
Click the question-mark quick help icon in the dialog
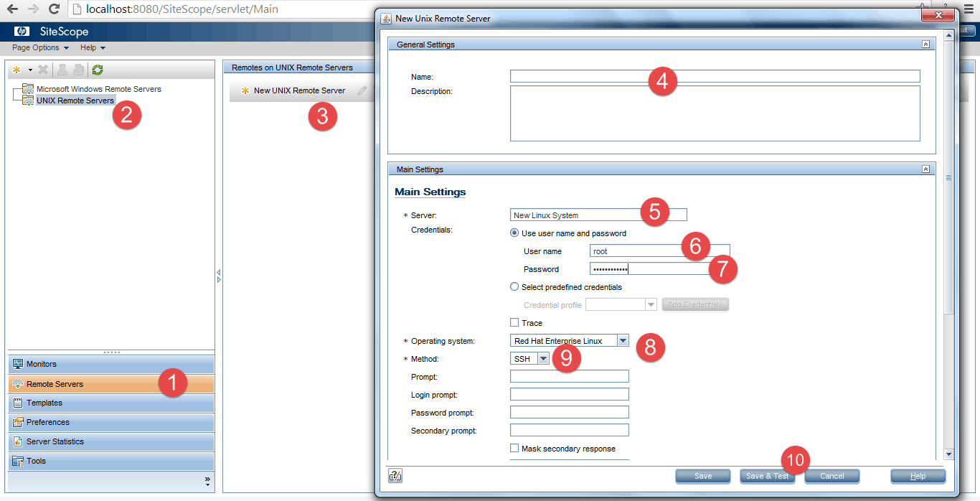pyautogui.click(x=395, y=475)
